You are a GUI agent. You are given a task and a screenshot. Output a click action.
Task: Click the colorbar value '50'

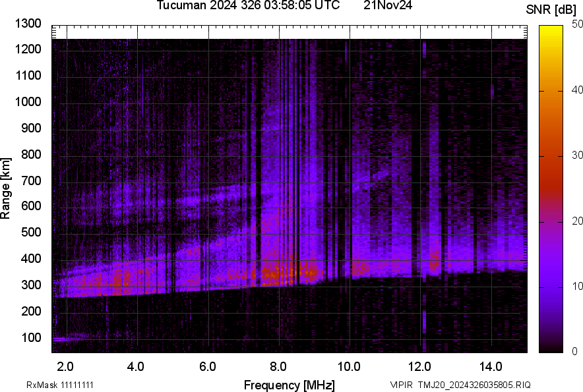[578, 24]
